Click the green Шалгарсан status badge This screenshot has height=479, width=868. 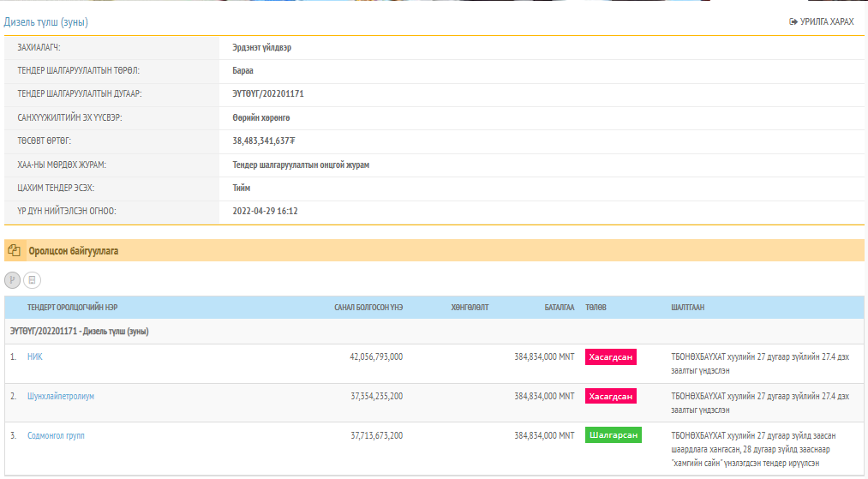pos(613,435)
